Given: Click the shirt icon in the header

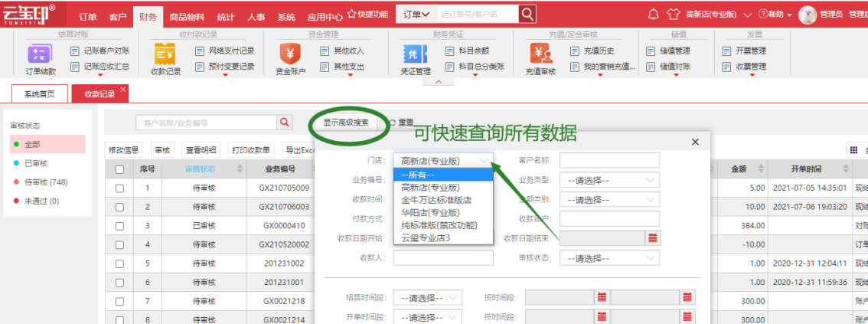Looking at the screenshot, I should coord(673,14).
